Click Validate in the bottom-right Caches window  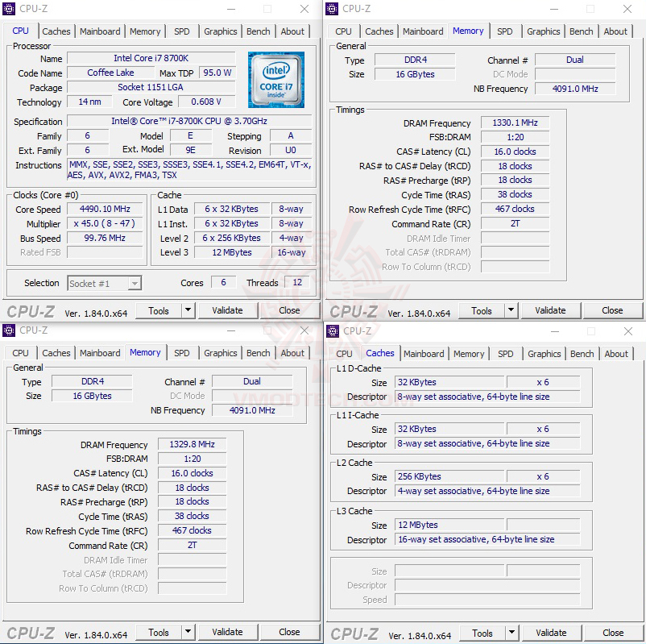point(551,633)
